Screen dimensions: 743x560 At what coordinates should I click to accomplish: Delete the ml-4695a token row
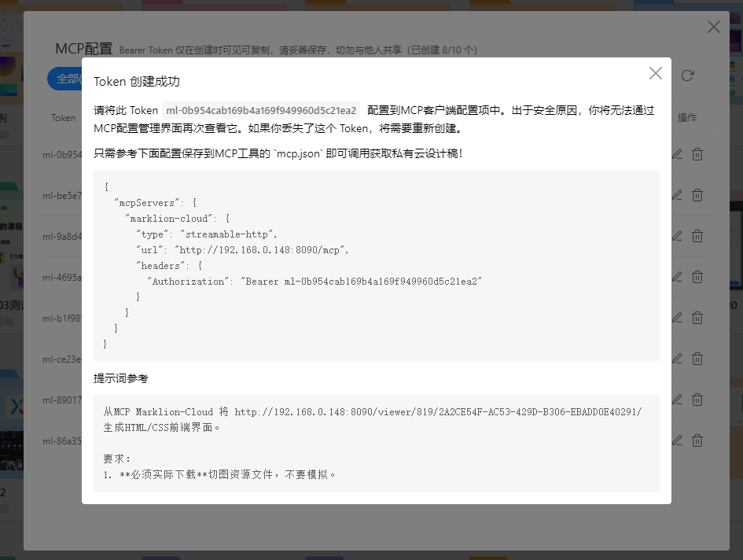pos(697,277)
